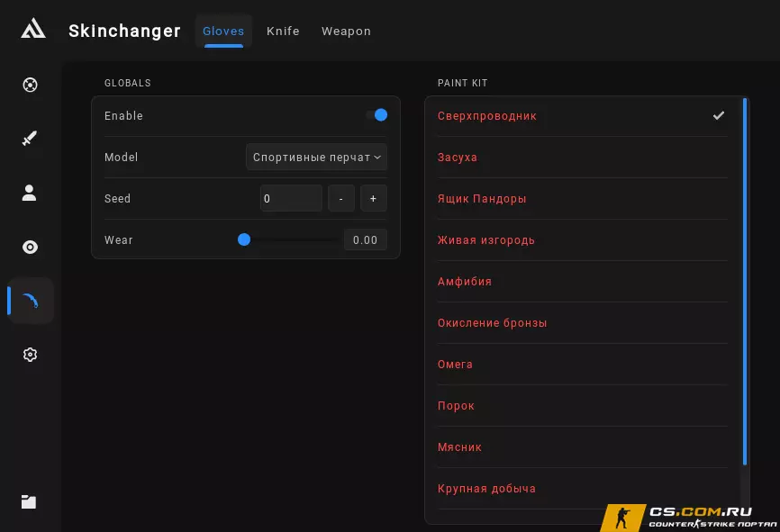The height and width of the screenshot is (532, 780).
Task: Select paint kit Сверхпроводник
Action: (x=582, y=116)
